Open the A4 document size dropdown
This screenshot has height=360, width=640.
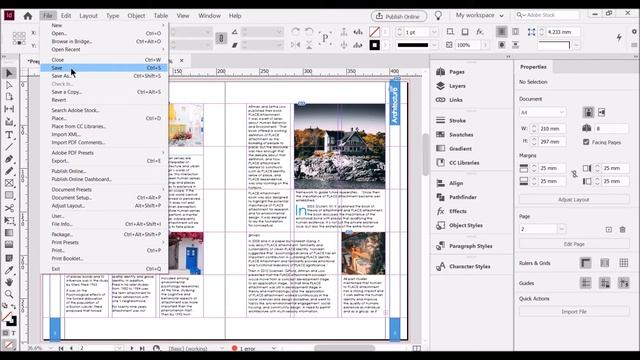point(542,112)
